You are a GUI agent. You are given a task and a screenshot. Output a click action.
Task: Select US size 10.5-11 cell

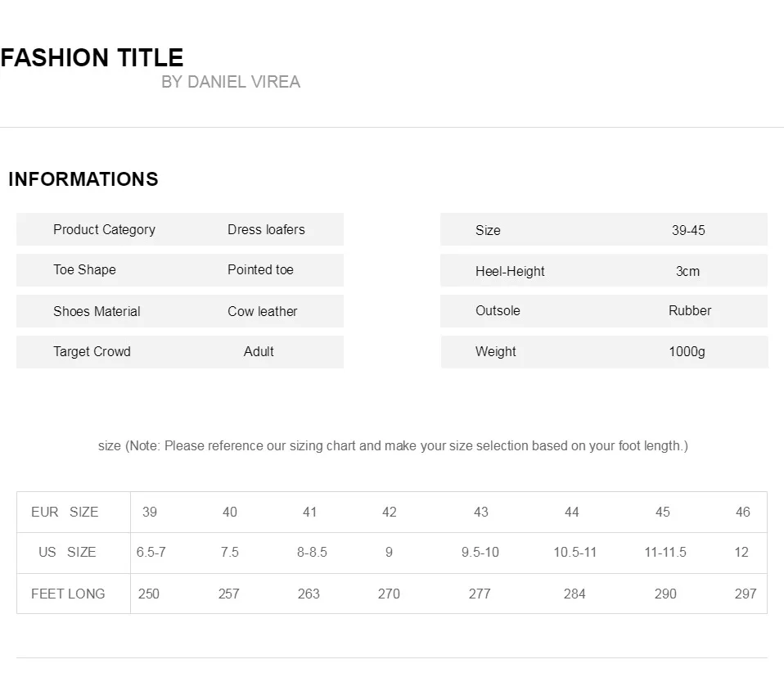(574, 552)
